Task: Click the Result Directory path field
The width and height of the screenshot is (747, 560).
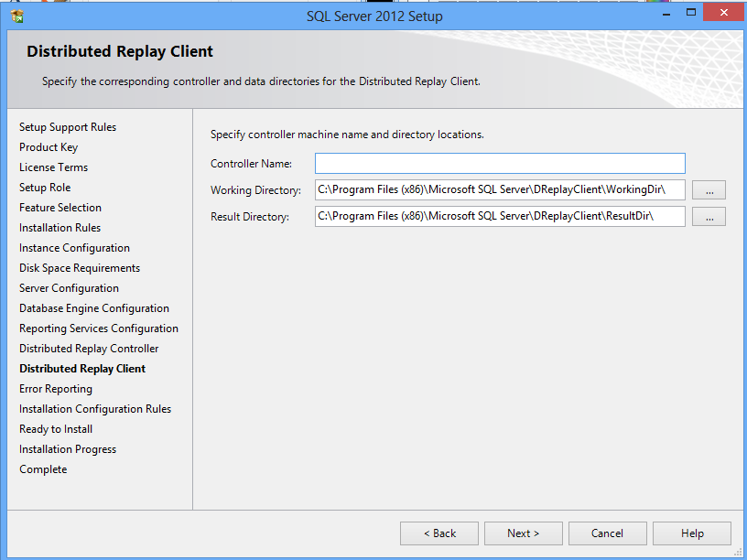Action: 499,216
